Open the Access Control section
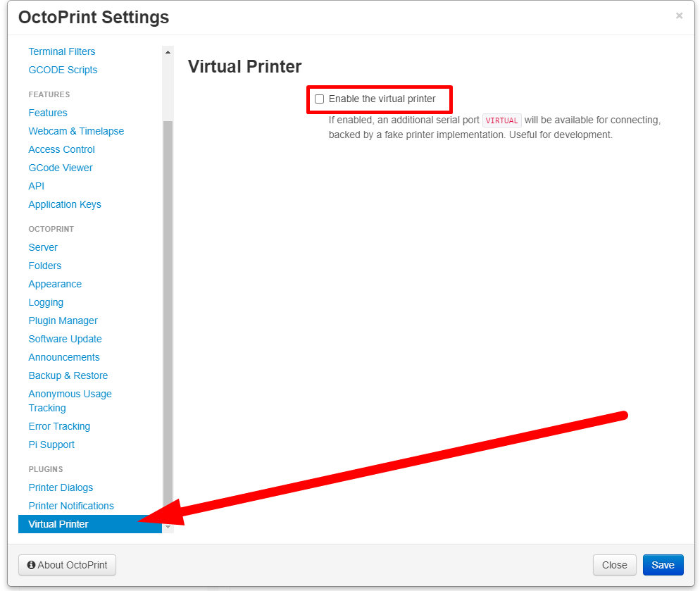 [61, 149]
